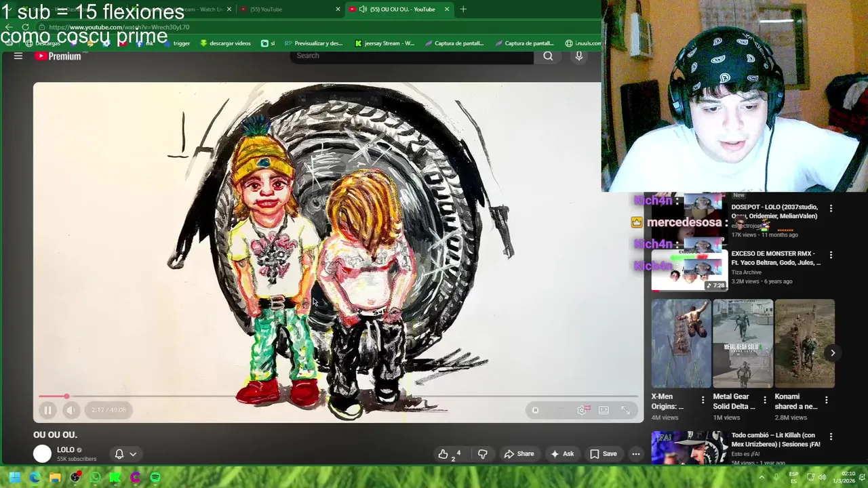Open OBS Studio from taskbar

(75, 477)
